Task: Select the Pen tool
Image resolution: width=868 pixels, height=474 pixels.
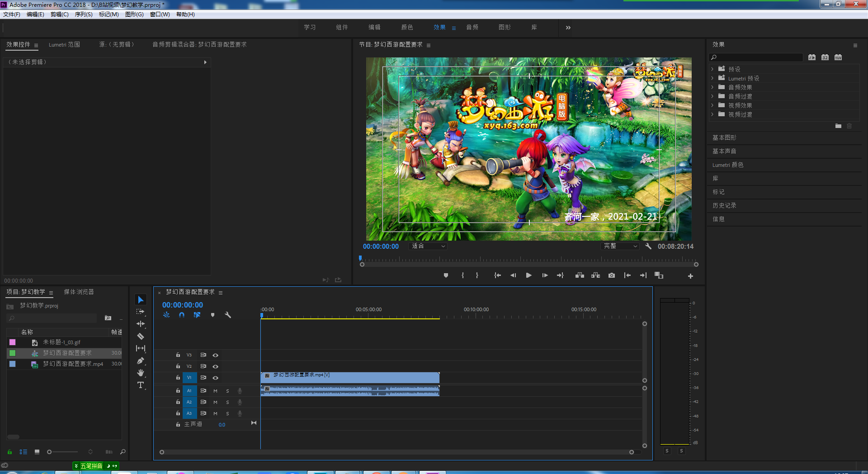Action: tap(141, 360)
